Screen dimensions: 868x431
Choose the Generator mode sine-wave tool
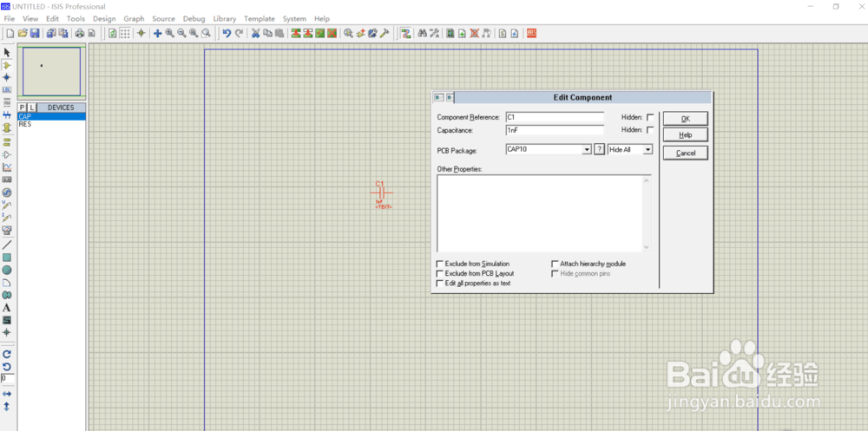(x=7, y=193)
